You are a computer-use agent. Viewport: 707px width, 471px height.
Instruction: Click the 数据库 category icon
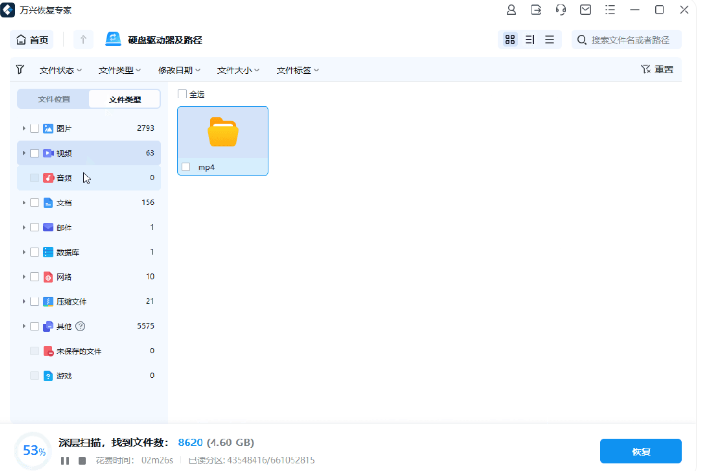pyautogui.click(x=48, y=252)
